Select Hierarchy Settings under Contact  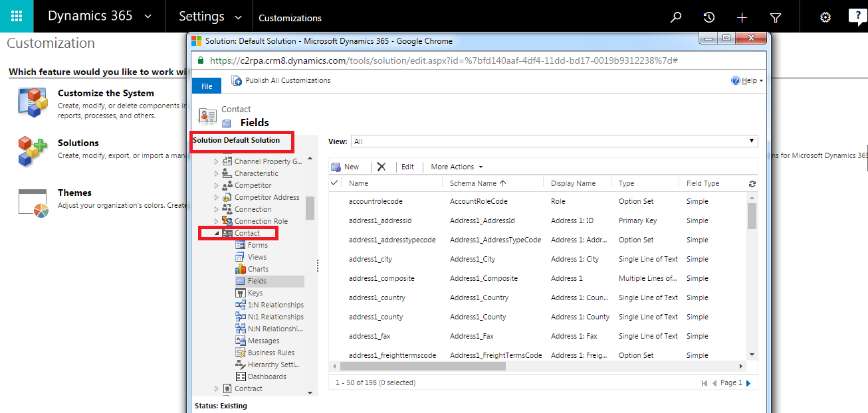(272, 365)
